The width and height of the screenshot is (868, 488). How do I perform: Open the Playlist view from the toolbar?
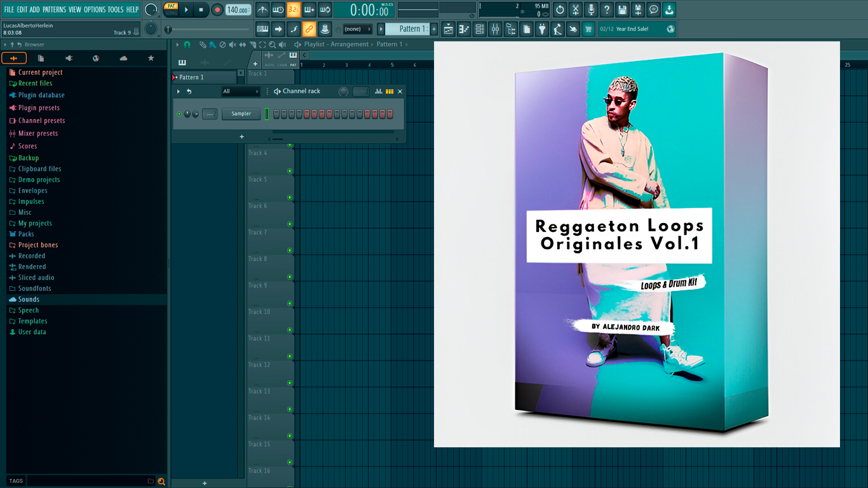coord(448,29)
